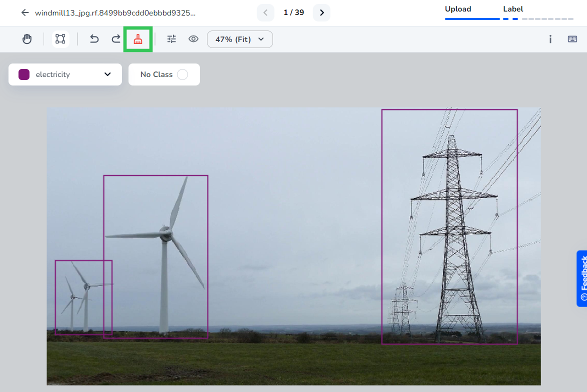Click the back arrow to exit the image
The height and width of the screenshot is (392, 587).
(24, 12)
